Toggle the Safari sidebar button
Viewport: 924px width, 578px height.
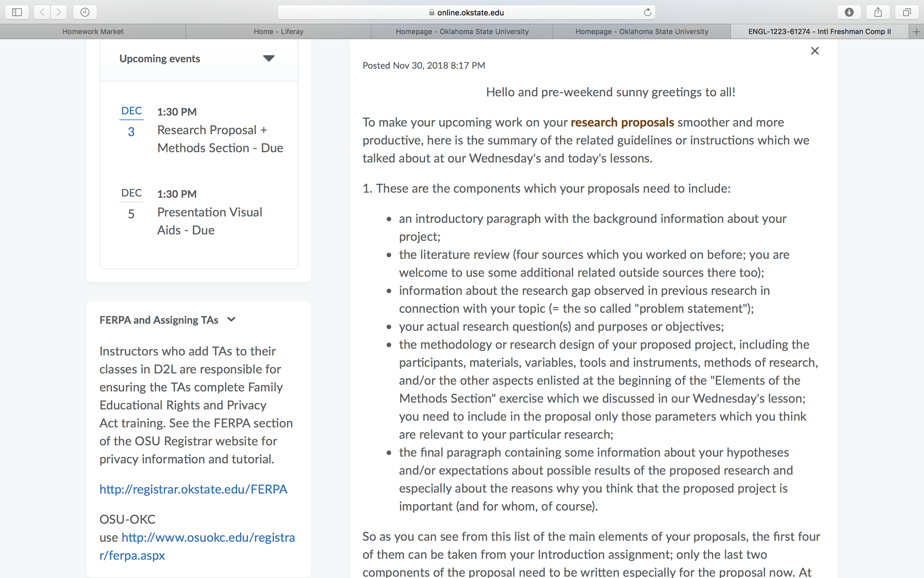click(17, 12)
